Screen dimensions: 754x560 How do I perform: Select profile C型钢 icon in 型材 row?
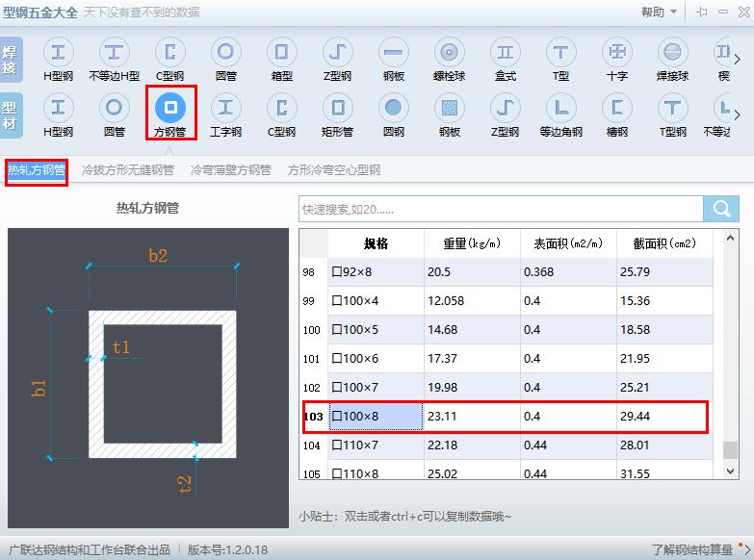click(282, 108)
